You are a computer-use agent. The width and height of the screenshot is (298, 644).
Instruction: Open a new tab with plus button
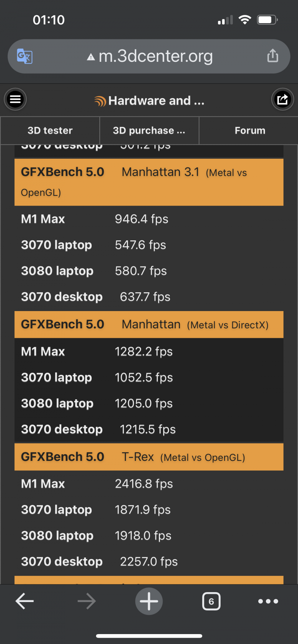[x=149, y=601]
